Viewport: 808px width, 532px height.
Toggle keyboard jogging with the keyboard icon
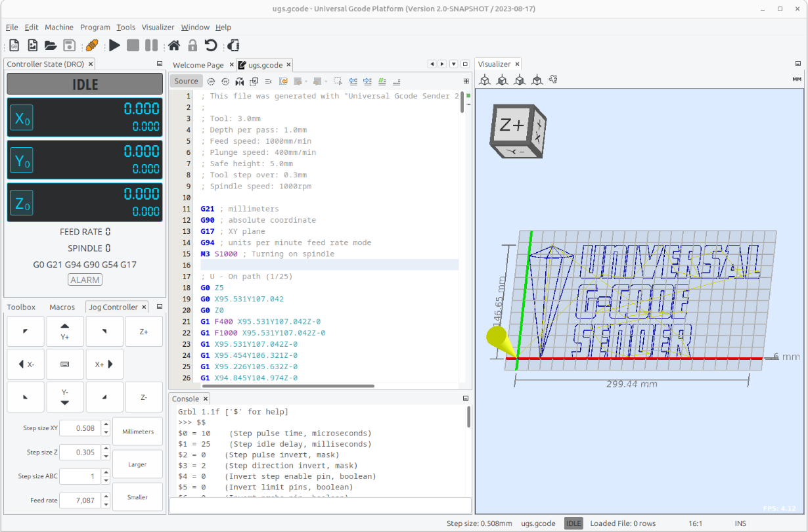pyautogui.click(x=65, y=364)
